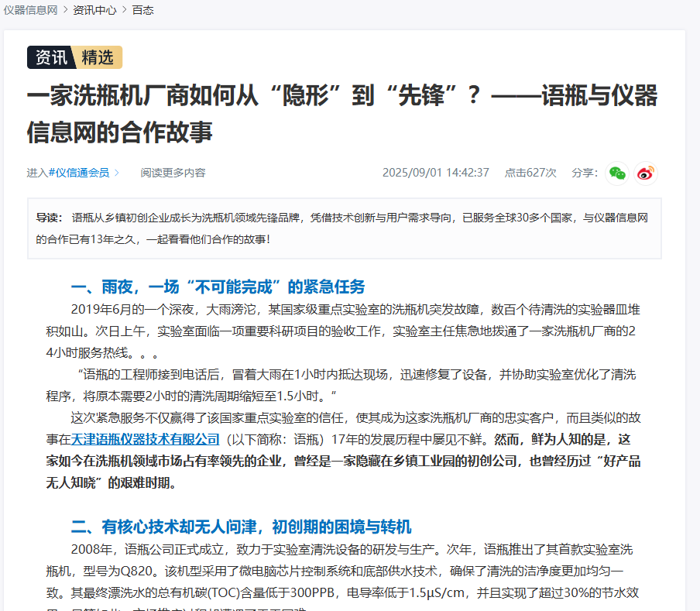Share the article on Weibo icon
Image resolution: width=700 pixels, height=611 pixels.
(x=645, y=173)
